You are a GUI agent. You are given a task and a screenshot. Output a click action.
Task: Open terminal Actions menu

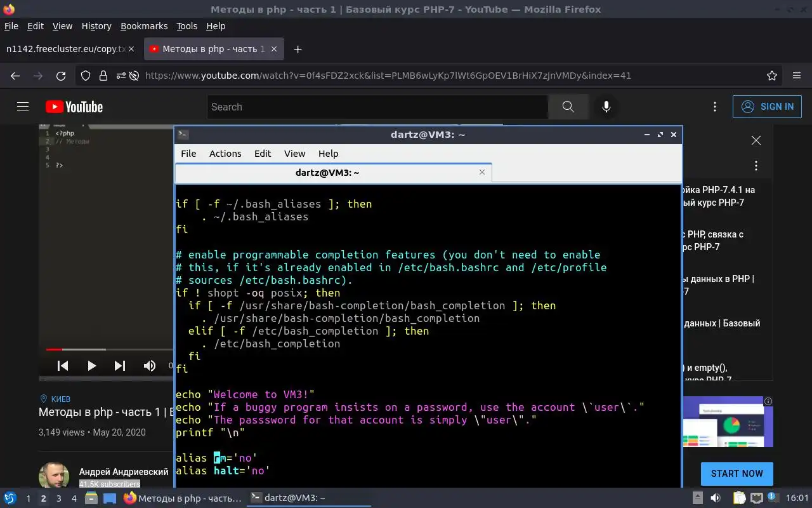[x=225, y=154]
